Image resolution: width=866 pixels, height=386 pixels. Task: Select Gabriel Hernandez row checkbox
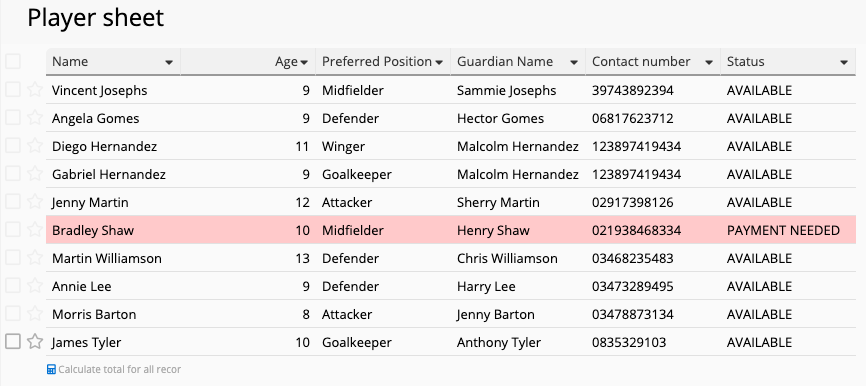point(13,173)
